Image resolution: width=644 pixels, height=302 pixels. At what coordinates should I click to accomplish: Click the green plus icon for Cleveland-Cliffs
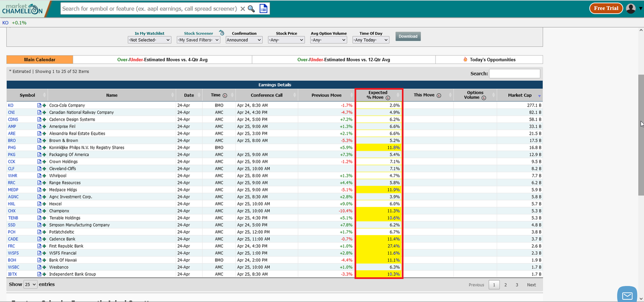point(44,169)
